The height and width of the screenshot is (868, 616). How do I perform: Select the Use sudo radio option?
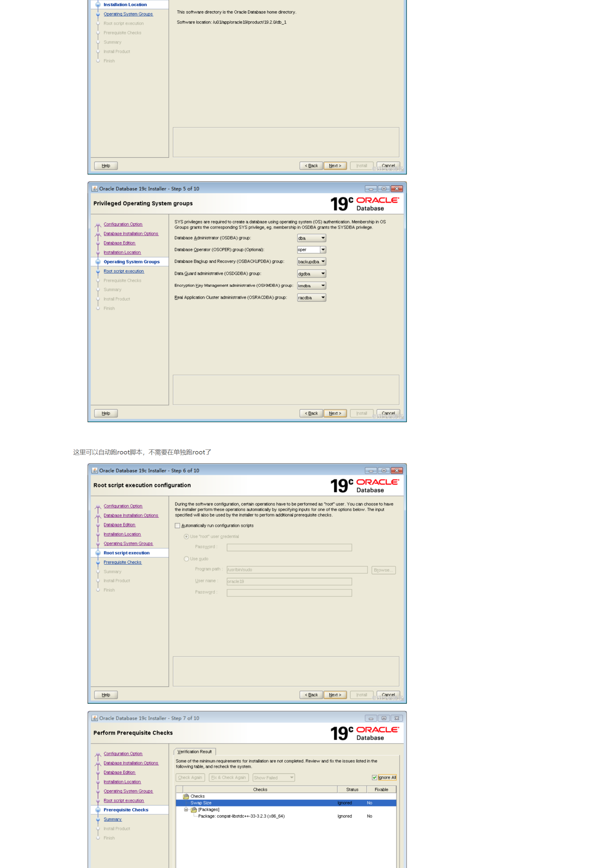pos(186,559)
